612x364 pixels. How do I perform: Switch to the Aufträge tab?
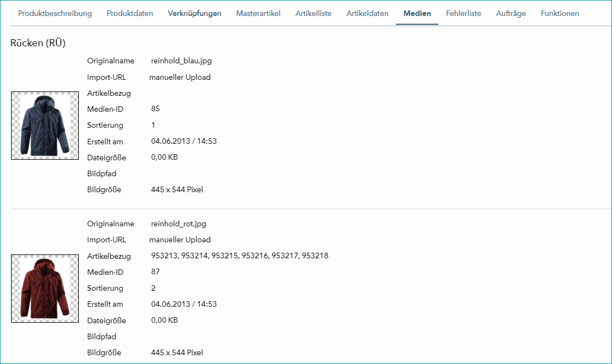click(511, 13)
